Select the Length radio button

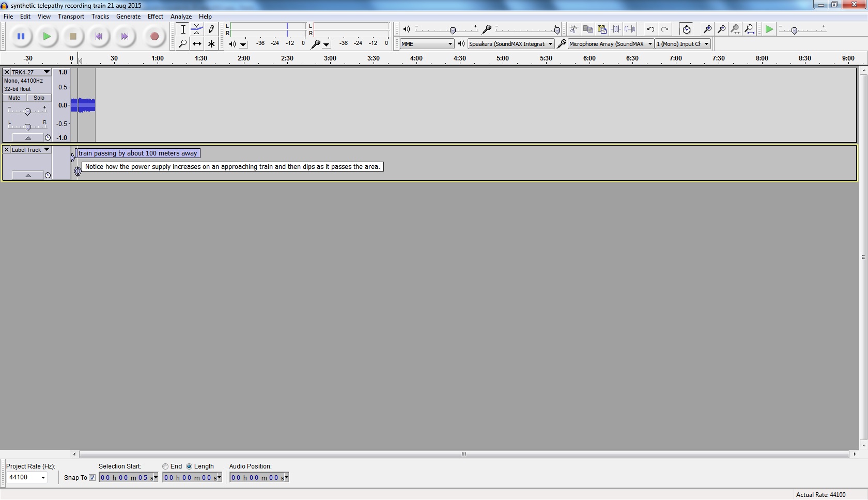tap(189, 466)
